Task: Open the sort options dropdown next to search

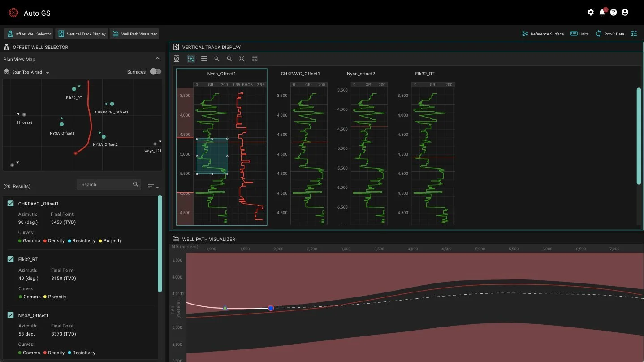Action: 153,186
